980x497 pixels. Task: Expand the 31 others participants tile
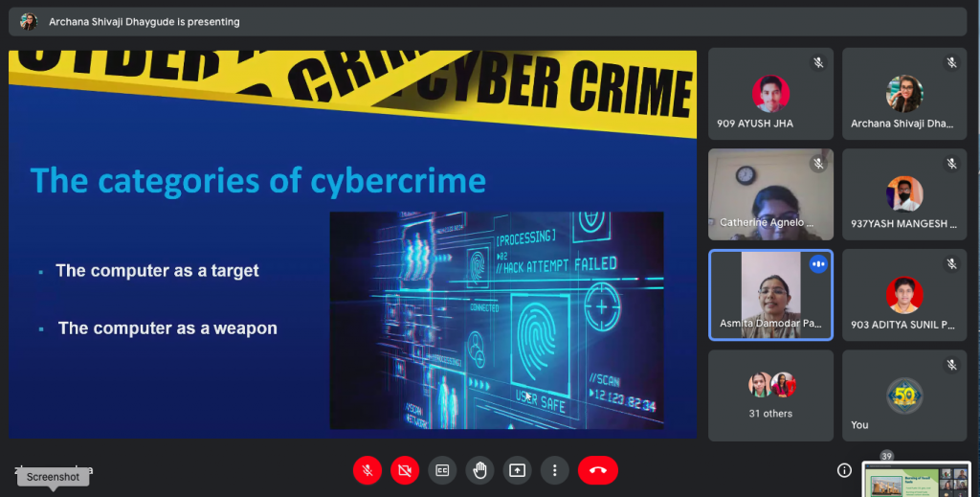tap(770, 395)
